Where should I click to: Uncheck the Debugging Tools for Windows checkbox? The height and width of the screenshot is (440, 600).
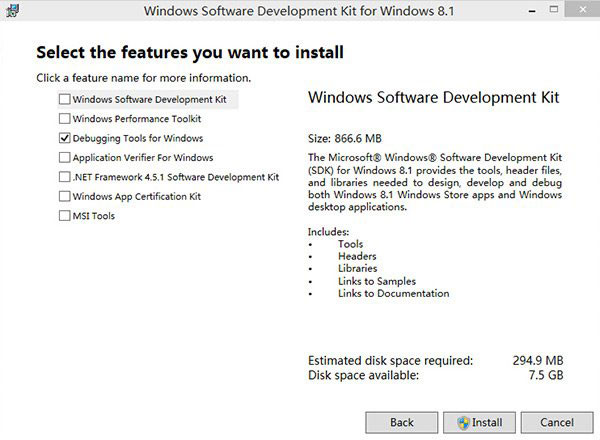(65, 138)
